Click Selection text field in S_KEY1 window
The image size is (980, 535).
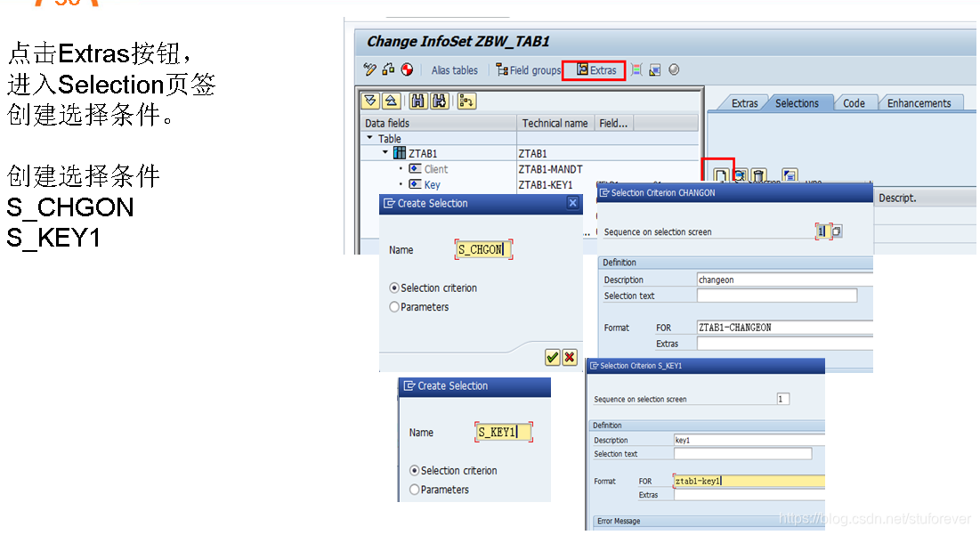[x=742, y=454]
